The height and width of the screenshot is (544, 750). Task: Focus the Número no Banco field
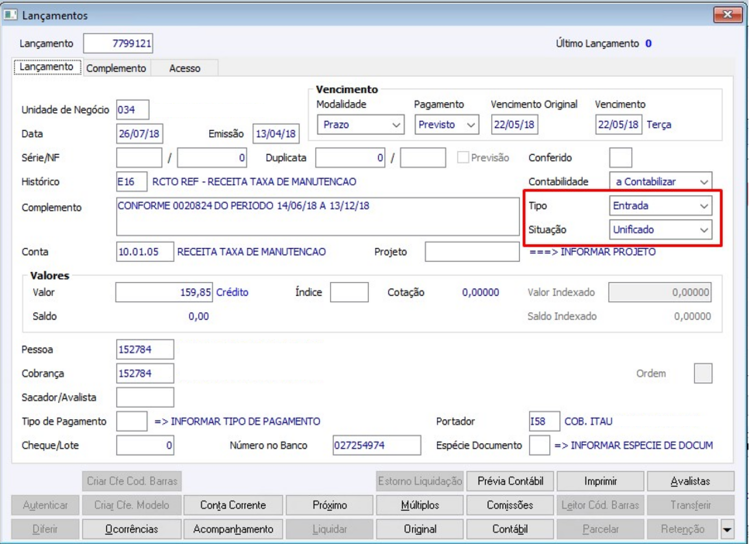(x=377, y=445)
